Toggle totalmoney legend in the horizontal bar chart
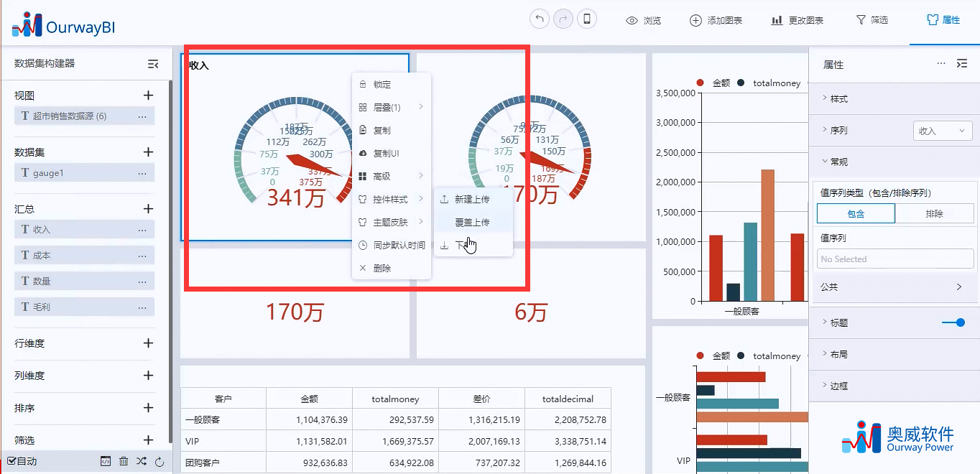Viewport: 980px width, 474px height. [x=769, y=356]
